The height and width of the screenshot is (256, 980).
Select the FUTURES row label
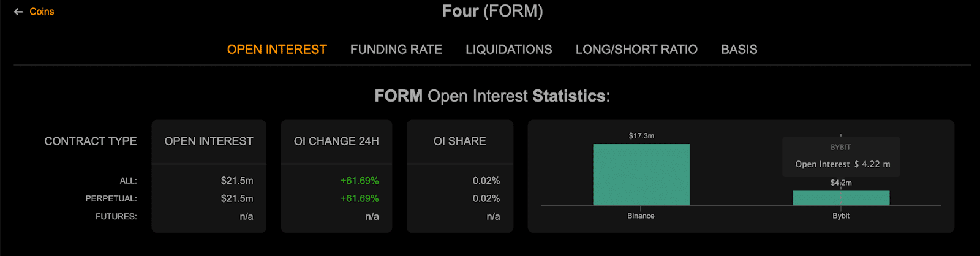[x=116, y=216]
